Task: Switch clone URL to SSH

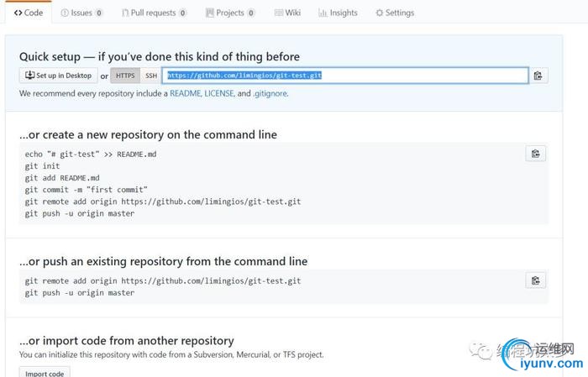Action: [151, 76]
